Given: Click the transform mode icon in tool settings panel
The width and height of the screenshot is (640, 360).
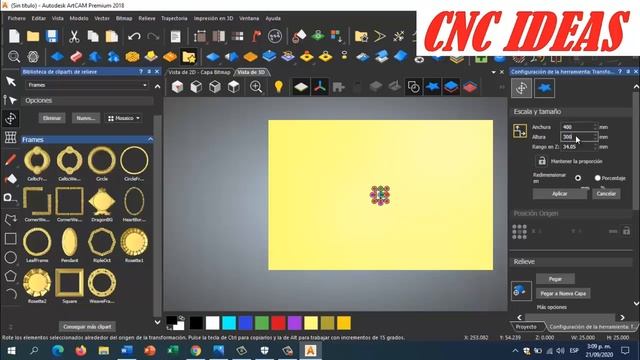Looking at the screenshot, I should 522,88.
